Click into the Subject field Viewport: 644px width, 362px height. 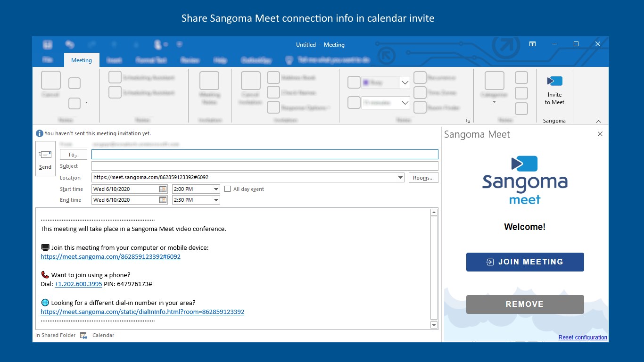pos(265,166)
